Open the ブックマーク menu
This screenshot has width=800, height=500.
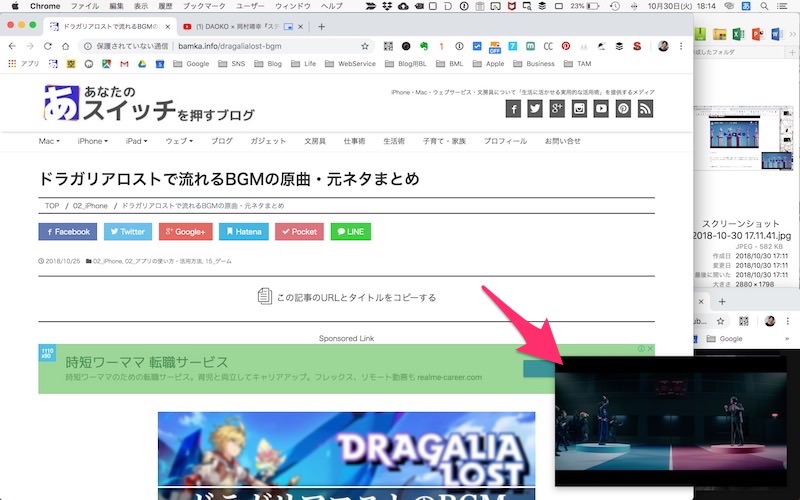pyautogui.click(x=204, y=6)
